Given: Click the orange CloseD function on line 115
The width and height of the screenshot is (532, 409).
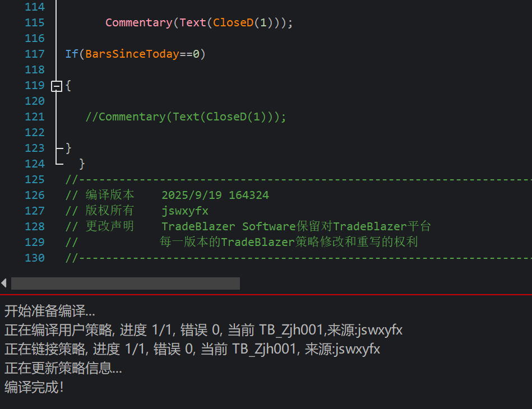Looking at the screenshot, I should click(x=233, y=23).
